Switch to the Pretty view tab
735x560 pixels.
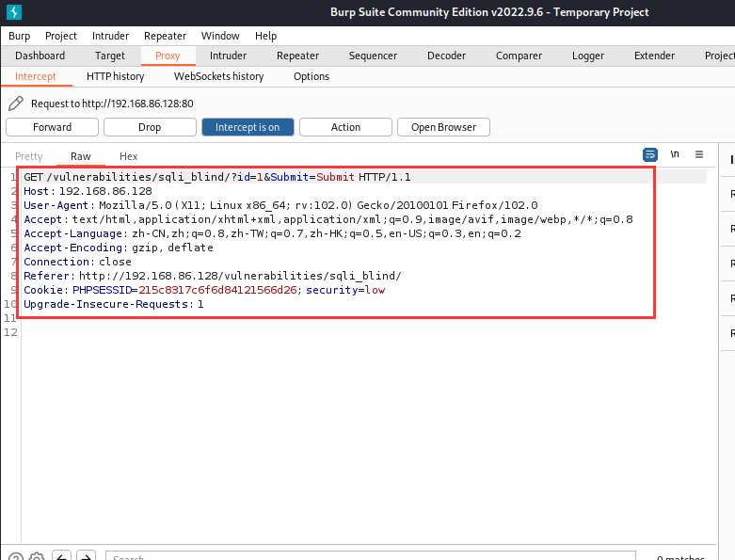(28, 156)
